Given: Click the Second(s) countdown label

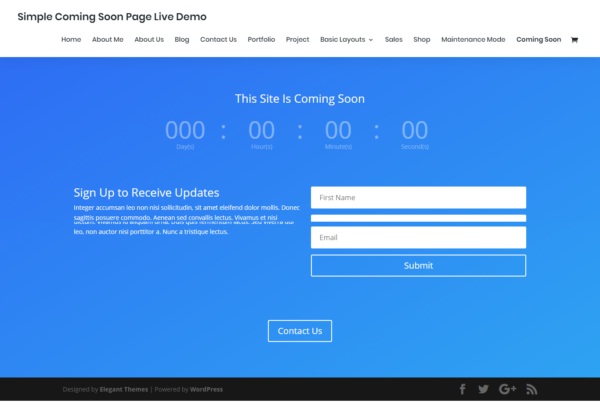Looking at the screenshot, I should tap(415, 147).
